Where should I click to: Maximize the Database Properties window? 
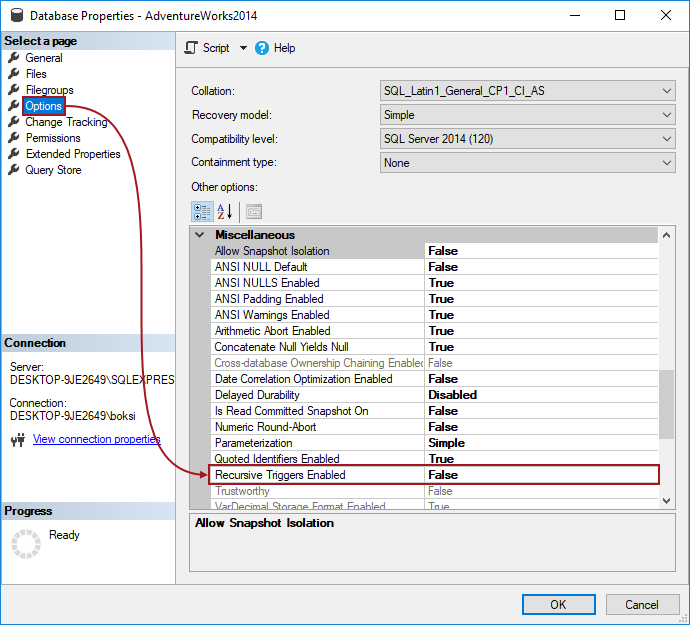tap(620, 15)
